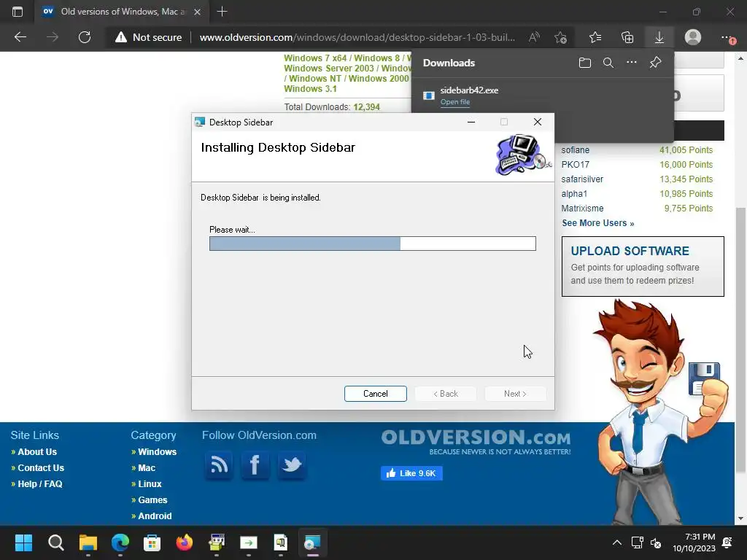The height and width of the screenshot is (560, 747).
Task: Open the downloads folder icon
Action: [585, 63]
